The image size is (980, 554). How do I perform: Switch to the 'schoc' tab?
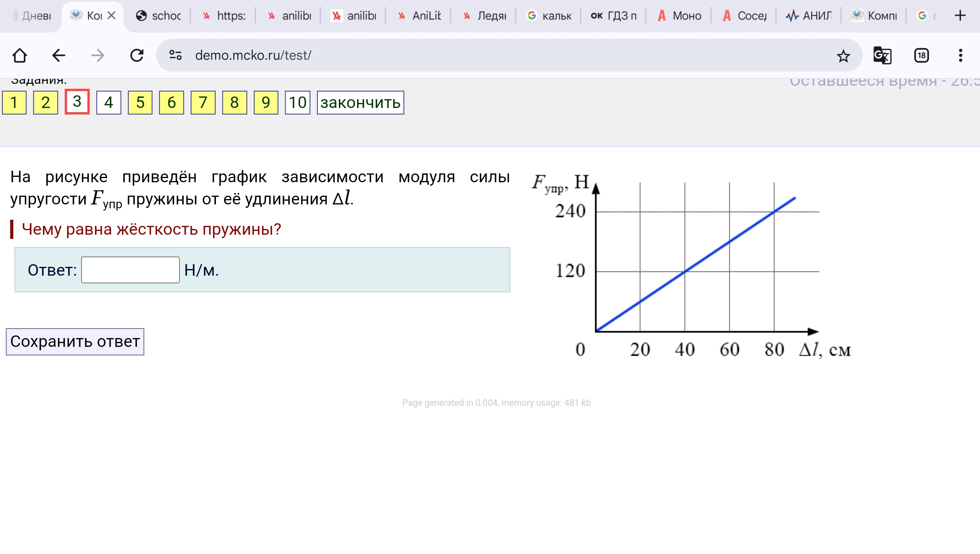point(158,16)
